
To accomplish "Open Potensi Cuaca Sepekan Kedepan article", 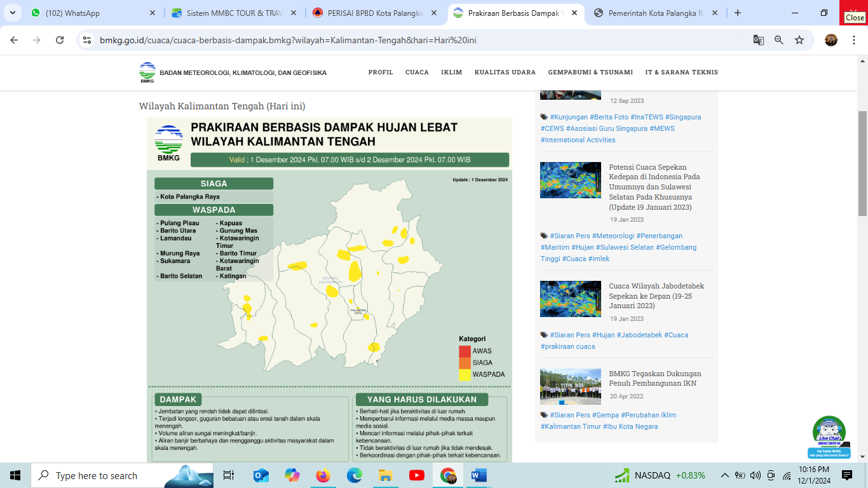I will [654, 187].
